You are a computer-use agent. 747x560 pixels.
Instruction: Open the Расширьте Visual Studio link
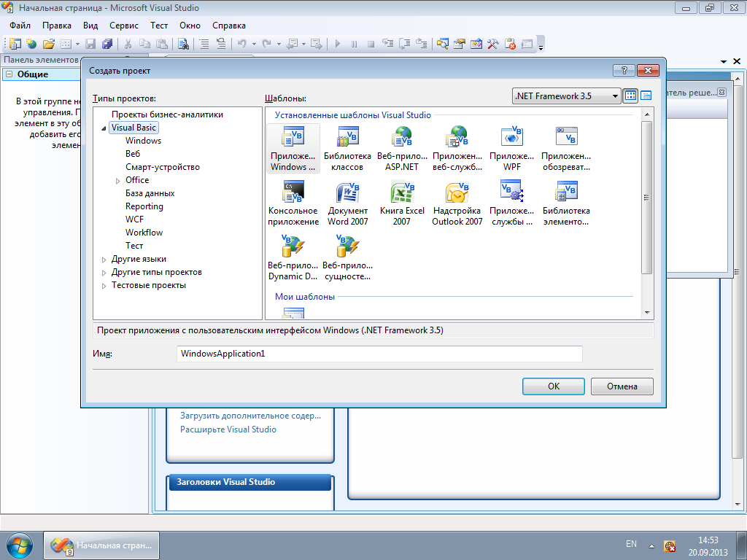[x=228, y=429]
